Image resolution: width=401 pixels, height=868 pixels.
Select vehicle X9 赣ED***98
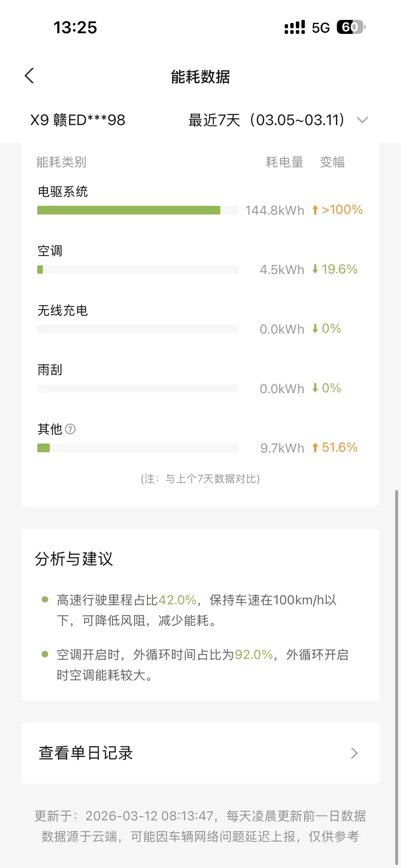click(78, 120)
